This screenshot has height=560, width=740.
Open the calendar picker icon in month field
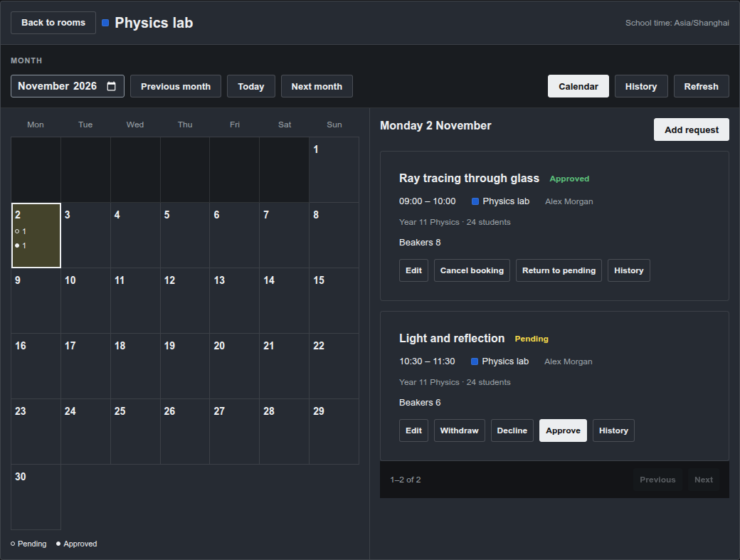click(x=112, y=86)
